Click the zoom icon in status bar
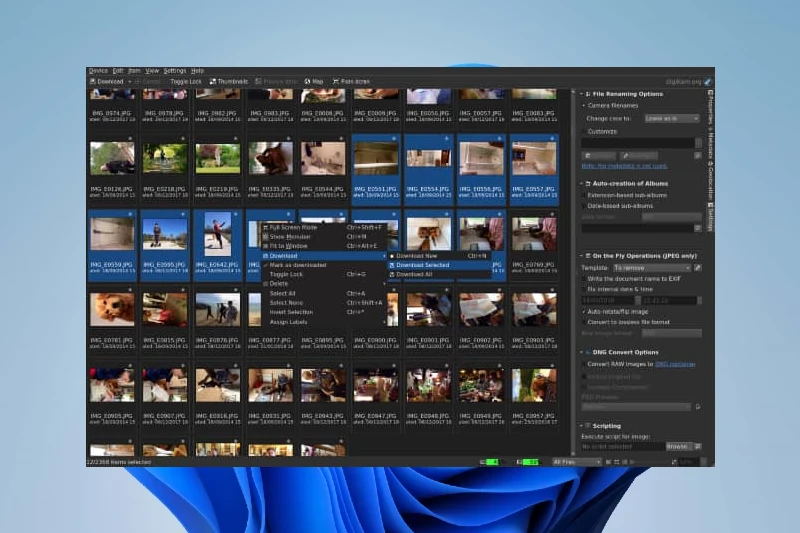The height and width of the screenshot is (533, 800). (674, 462)
